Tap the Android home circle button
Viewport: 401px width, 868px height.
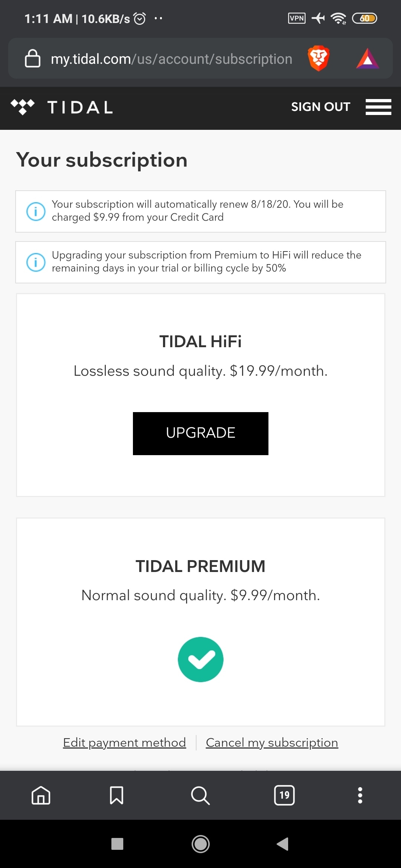coord(200,844)
